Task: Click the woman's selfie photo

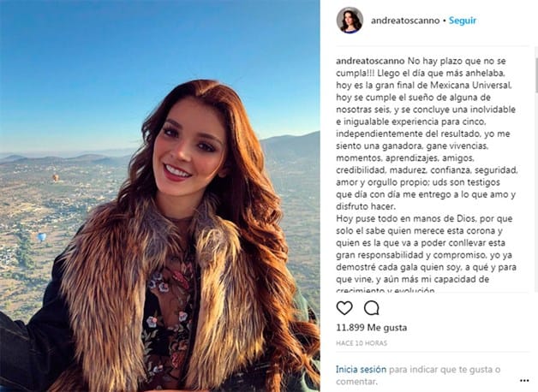Action: pos(160,196)
